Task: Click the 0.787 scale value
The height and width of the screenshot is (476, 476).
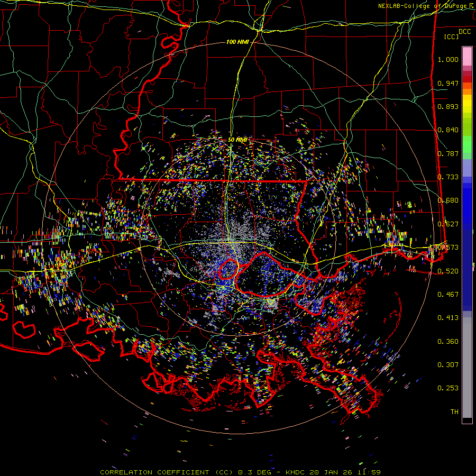Action: (448, 153)
